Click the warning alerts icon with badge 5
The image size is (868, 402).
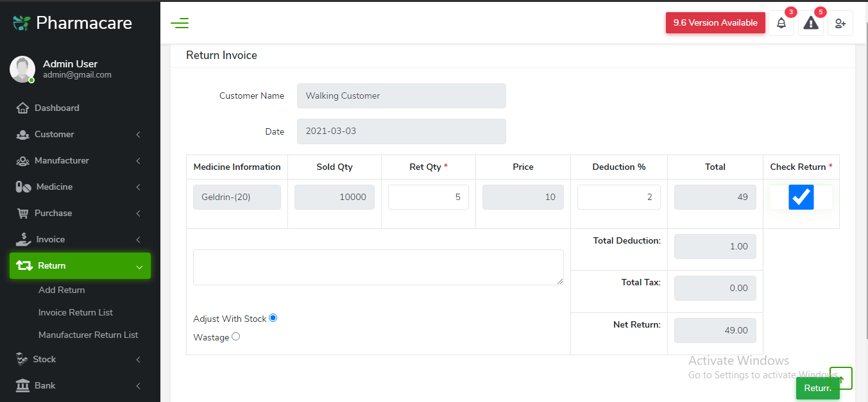tap(810, 22)
